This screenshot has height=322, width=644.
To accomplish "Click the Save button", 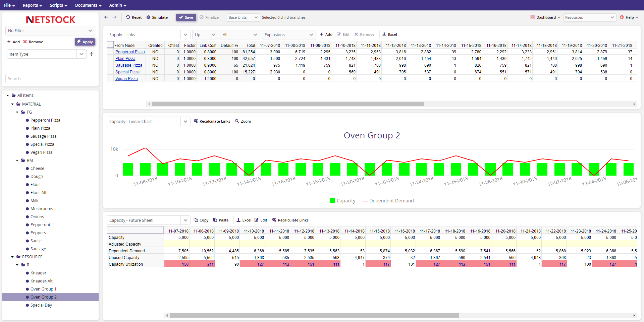I will 186,17.
